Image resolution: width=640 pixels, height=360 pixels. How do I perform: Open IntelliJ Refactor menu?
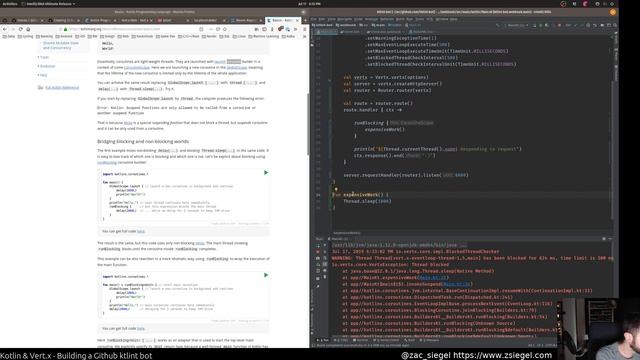point(387,19)
